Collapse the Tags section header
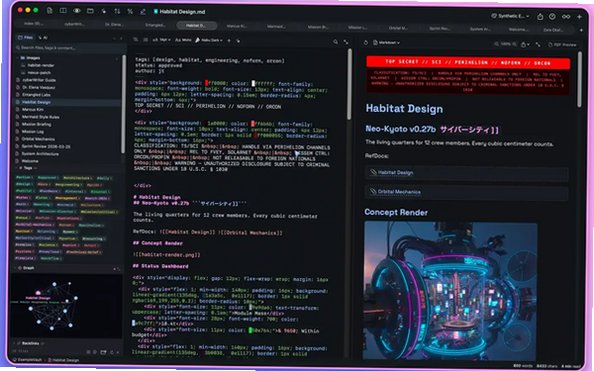594x371 pixels. pos(27,168)
